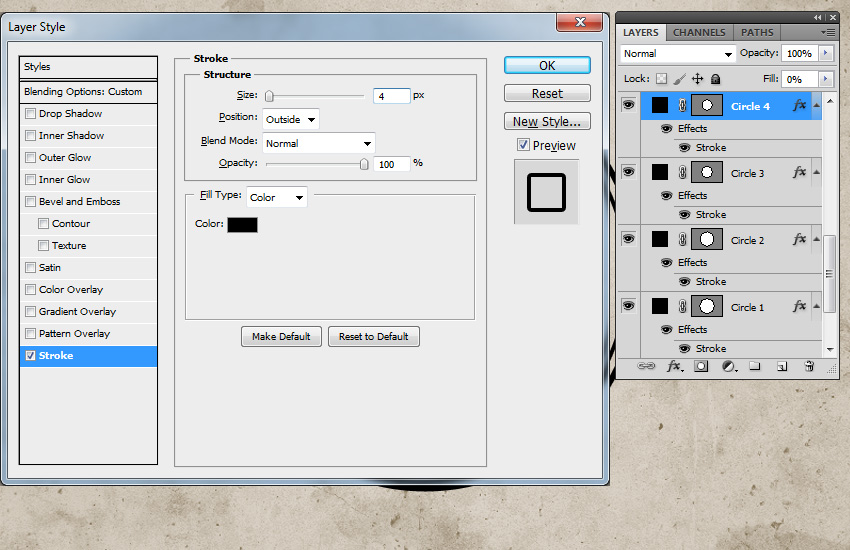Click the delete layer trash icon

(809, 367)
